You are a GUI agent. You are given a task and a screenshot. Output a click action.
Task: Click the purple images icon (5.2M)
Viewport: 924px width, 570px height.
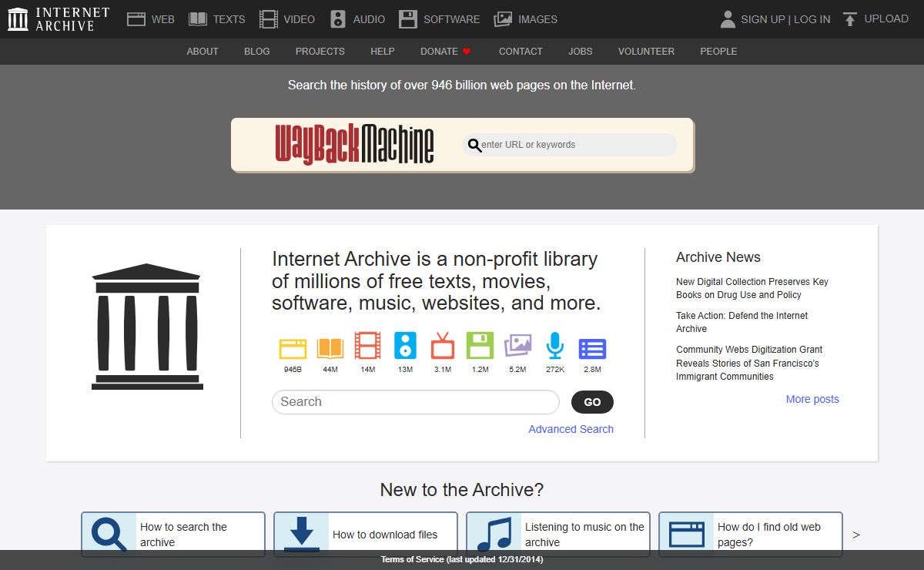coord(517,347)
